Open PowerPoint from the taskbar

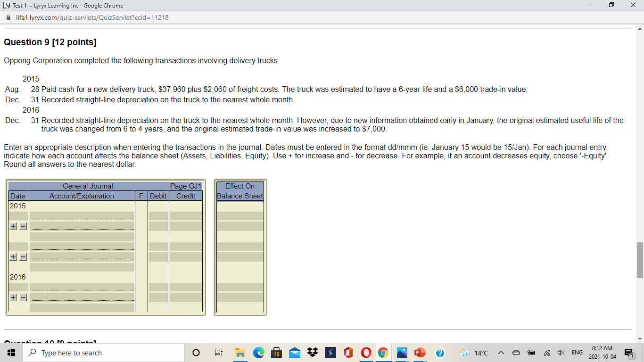pos(419,352)
